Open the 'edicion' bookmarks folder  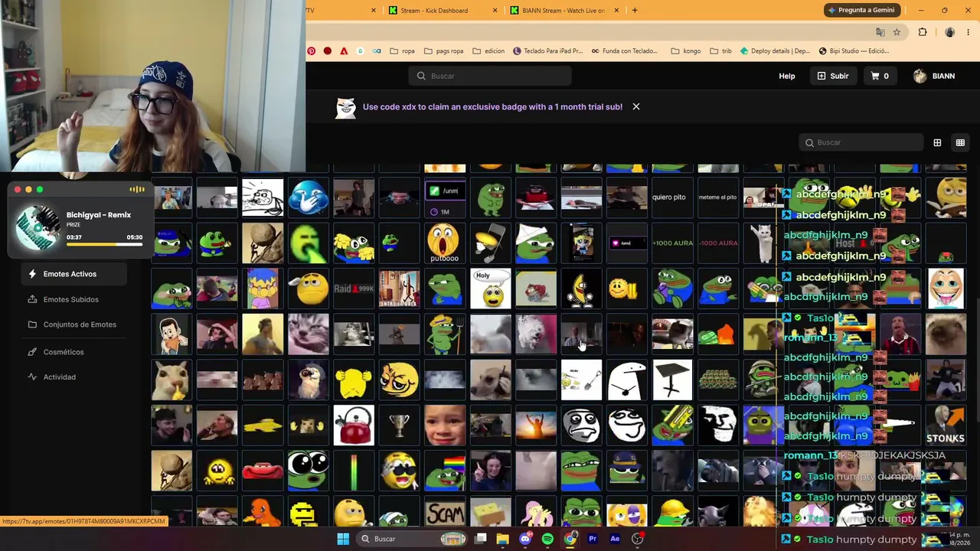(x=488, y=51)
